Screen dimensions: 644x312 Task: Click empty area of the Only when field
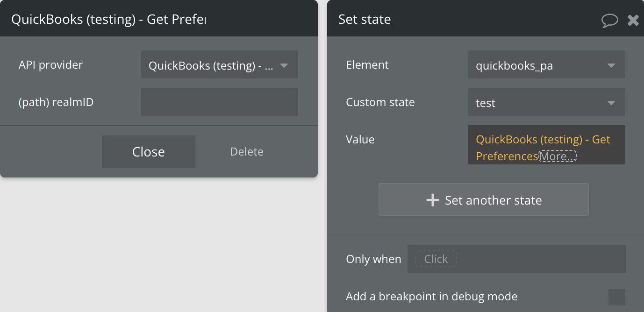(x=537, y=259)
